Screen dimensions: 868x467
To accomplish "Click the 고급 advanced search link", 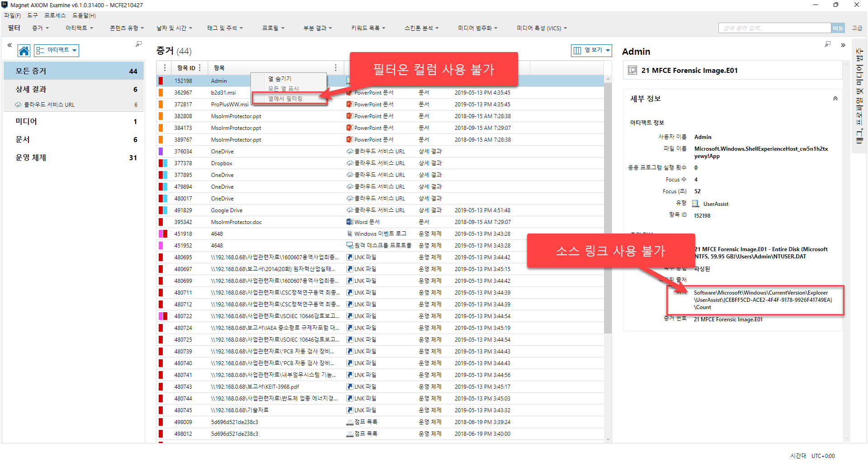I will 857,28.
